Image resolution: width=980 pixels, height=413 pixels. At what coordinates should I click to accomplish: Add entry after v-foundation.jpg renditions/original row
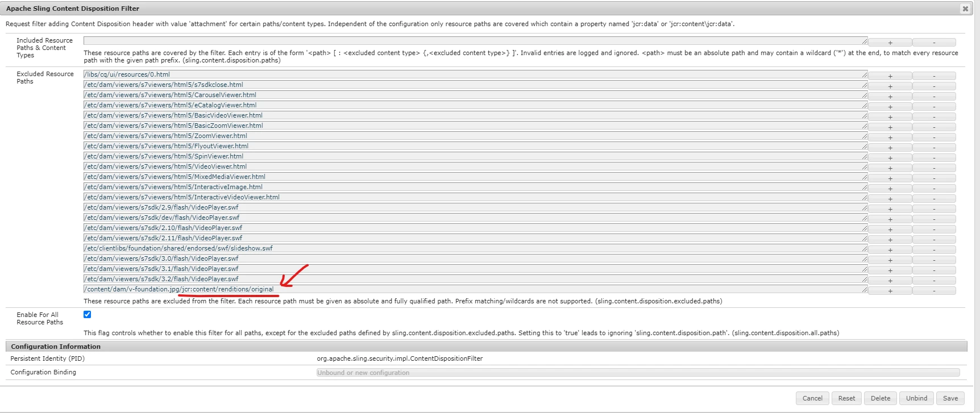(890, 291)
